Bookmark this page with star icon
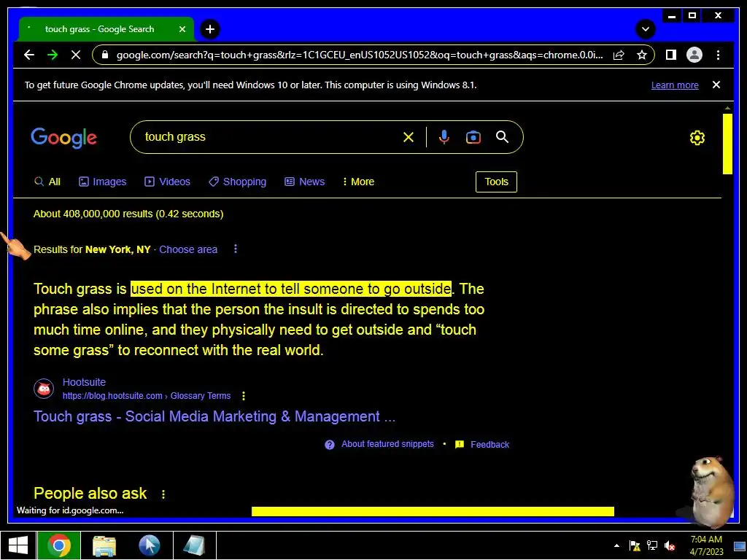 (x=642, y=55)
